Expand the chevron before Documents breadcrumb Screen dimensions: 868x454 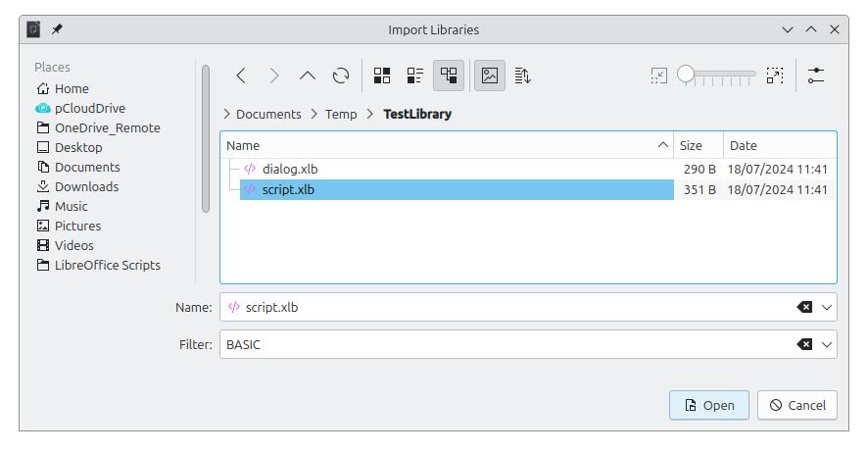(226, 114)
